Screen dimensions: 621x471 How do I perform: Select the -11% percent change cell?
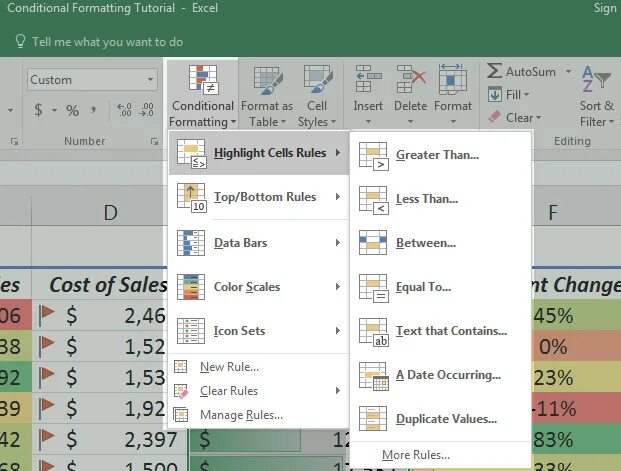pos(576,408)
